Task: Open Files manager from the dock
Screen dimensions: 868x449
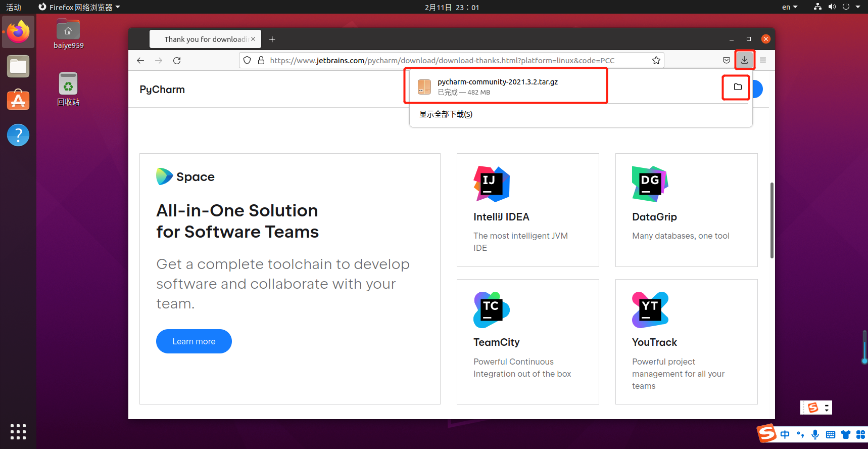Action: [18, 66]
